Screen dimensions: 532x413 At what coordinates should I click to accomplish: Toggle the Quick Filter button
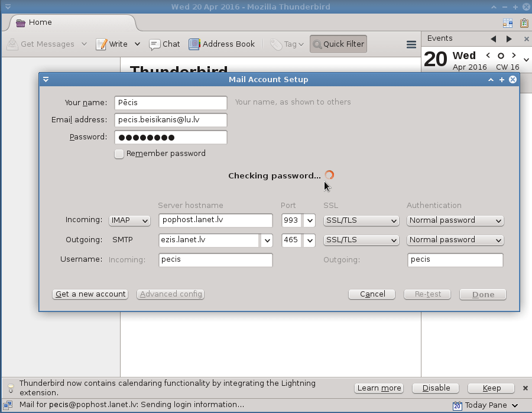click(x=338, y=44)
